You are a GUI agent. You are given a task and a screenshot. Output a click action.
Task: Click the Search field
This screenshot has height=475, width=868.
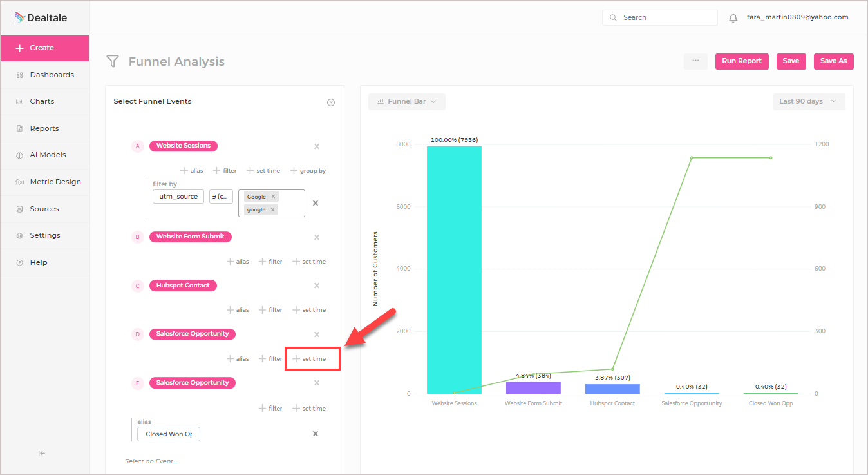pos(660,18)
